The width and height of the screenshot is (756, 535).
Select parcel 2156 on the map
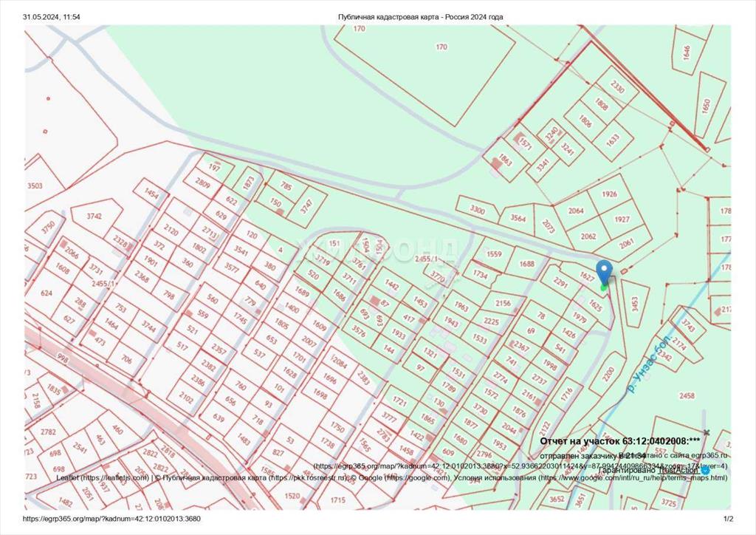pos(503,303)
